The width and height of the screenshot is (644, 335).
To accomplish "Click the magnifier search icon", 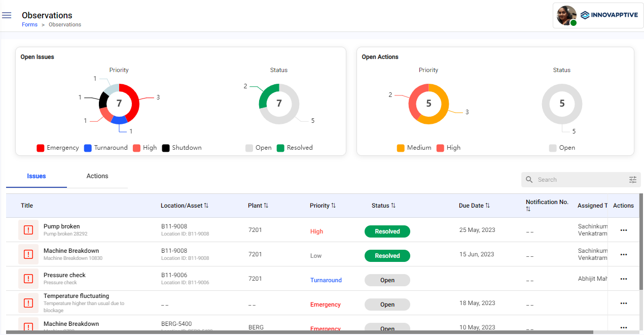I will [529, 180].
